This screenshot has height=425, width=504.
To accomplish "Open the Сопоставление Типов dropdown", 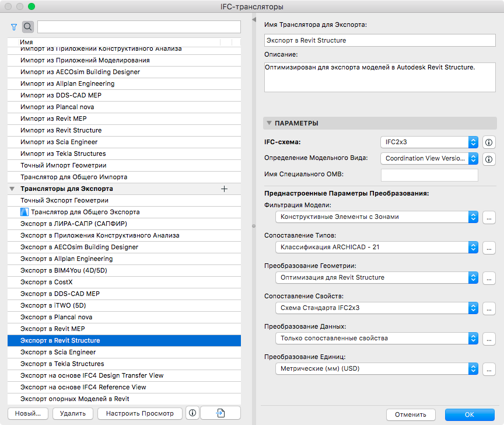I will pyautogui.click(x=377, y=247).
